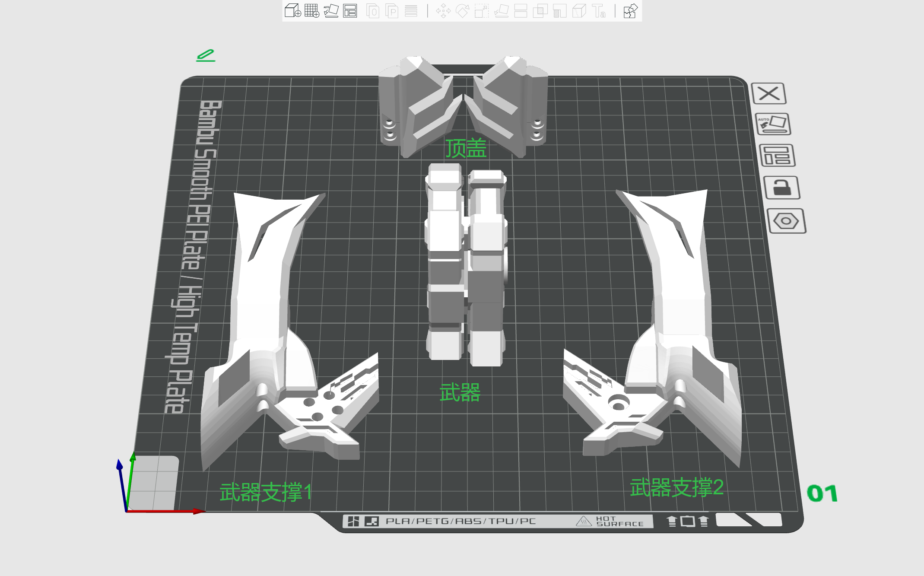Select the Text shape tool icon
The width and height of the screenshot is (924, 576).
point(599,11)
